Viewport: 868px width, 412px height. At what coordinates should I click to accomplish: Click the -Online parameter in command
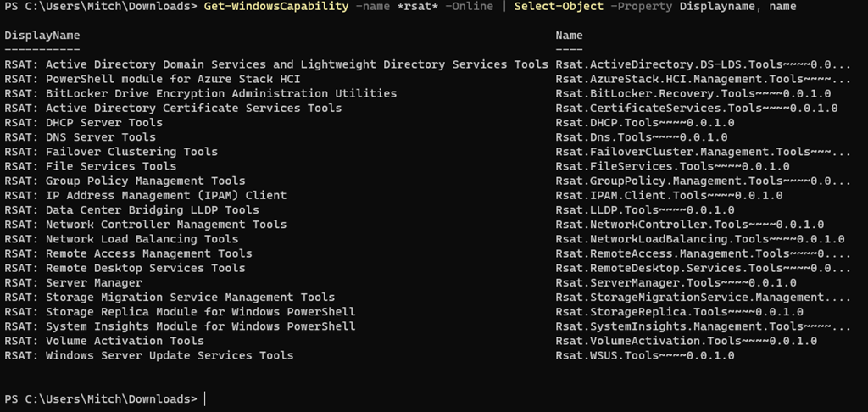[x=470, y=7]
